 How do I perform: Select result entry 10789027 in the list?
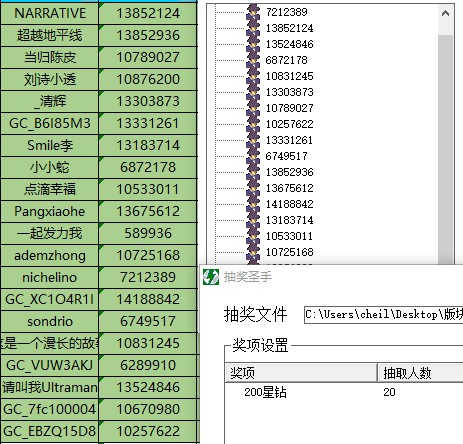289,108
